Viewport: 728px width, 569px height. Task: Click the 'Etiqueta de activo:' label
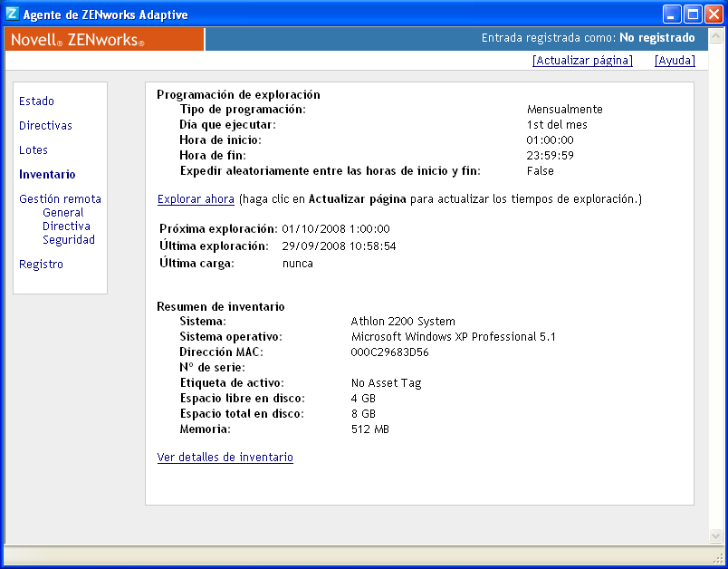[x=232, y=382]
